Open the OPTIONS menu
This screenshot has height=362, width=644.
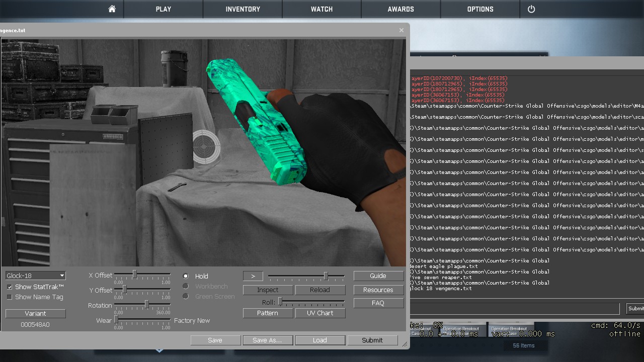[480, 9]
